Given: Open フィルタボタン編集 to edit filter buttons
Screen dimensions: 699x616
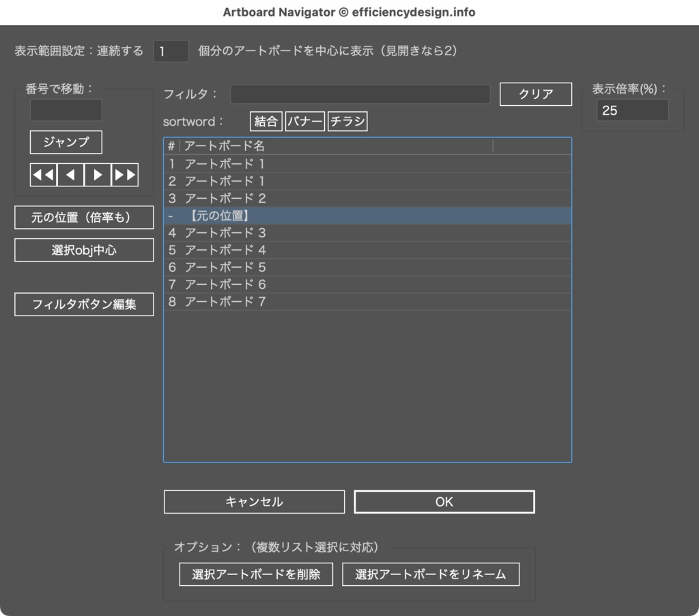Looking at the screenshot, I should (83, 304).
